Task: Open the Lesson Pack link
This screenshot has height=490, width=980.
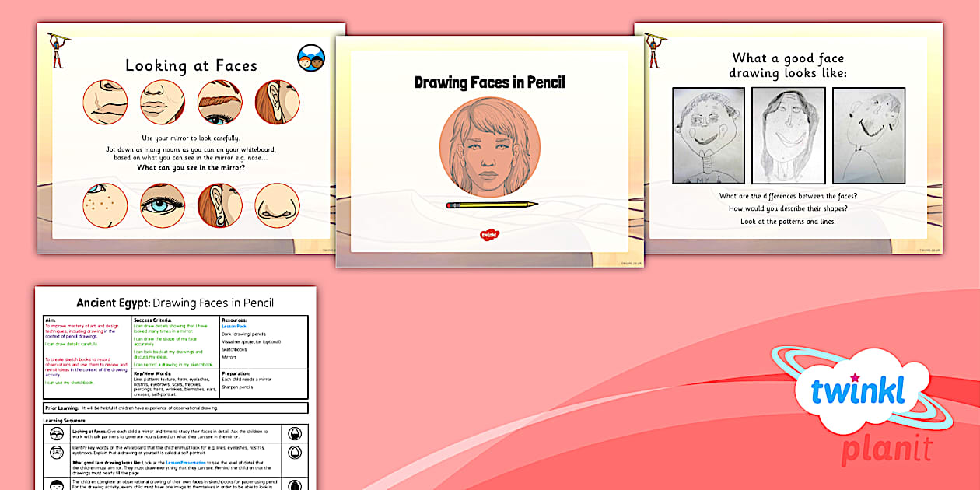Action: 236,327
